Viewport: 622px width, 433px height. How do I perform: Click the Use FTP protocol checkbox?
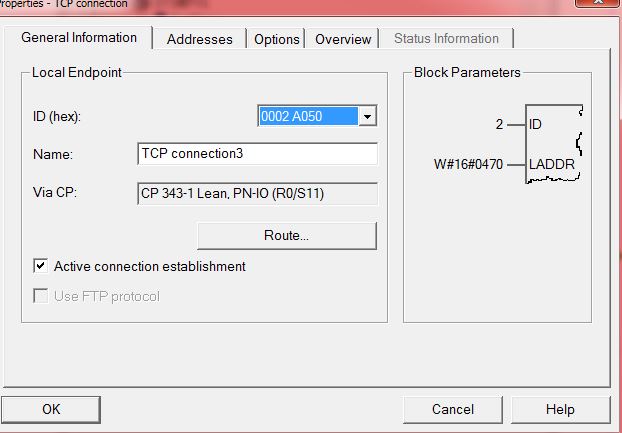[x=41, y=296]
